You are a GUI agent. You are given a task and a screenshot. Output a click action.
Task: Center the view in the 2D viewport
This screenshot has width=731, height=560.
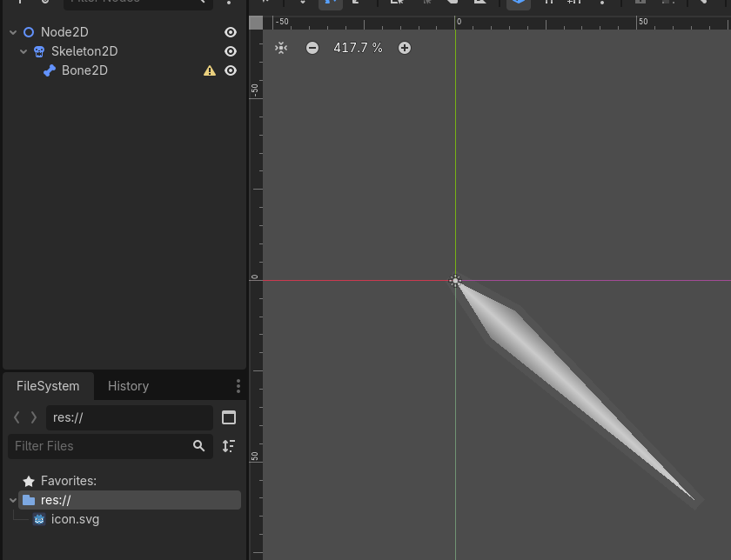(281, 48)
